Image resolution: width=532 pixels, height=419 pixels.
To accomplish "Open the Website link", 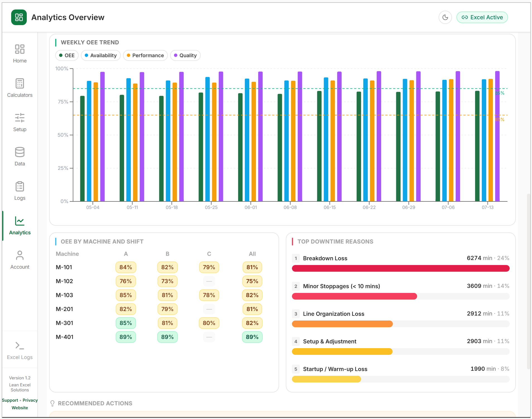I will tap(20, 408).
